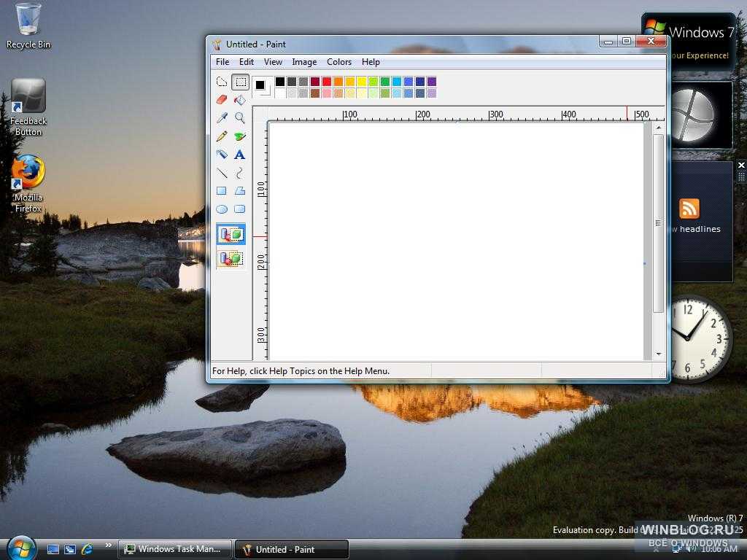Pick the orange color swatch
Viewport: 747px width, 560px height.
coord(338,82)
